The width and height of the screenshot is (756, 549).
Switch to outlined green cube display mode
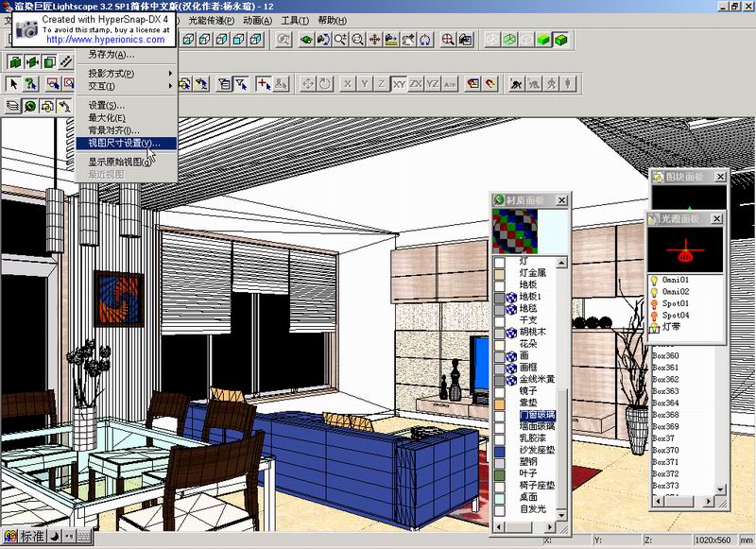tap(560, 40)
